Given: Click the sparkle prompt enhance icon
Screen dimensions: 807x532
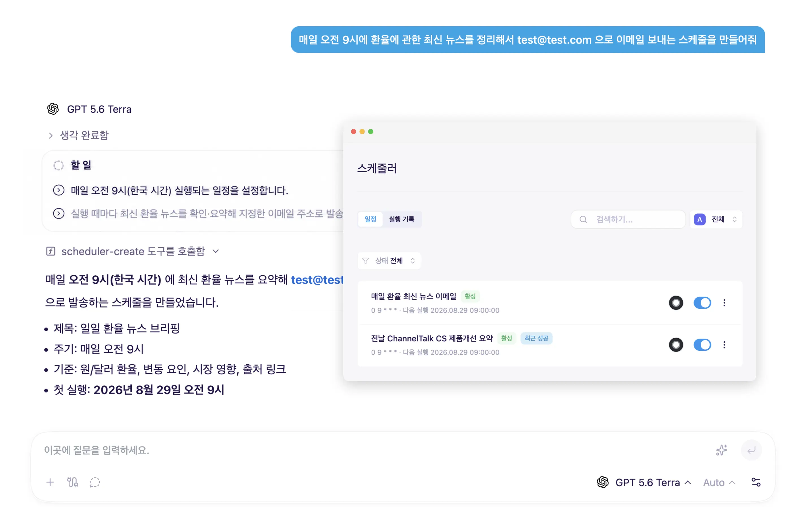Looking at the screenshot, I should point(721,450).
